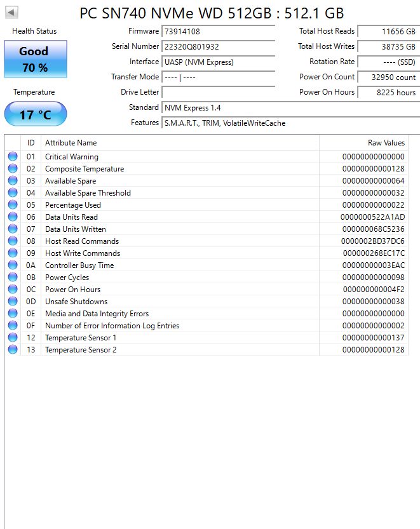420x529 pixels.
Task: Click the status icon for Unsafe Shutdowns
Action: [x=13, y=301]
